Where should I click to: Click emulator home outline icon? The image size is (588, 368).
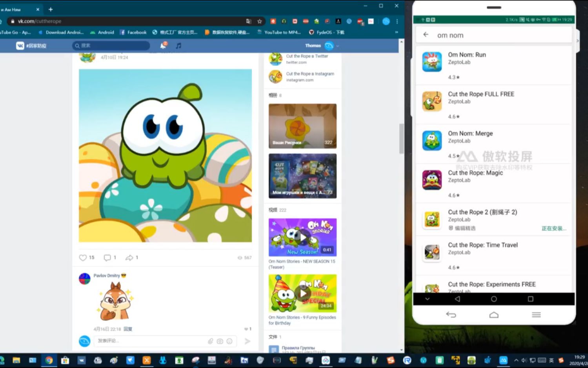coord(494,315)
